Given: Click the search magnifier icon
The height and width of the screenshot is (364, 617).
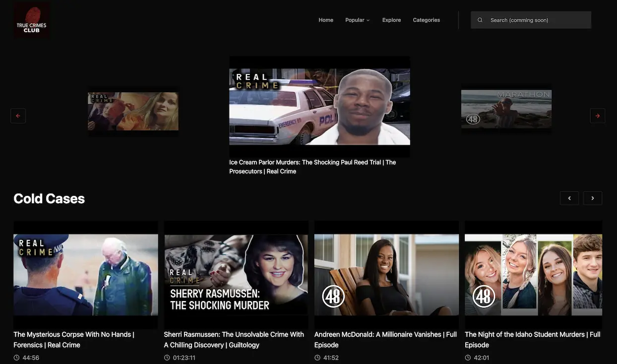Looking at the screenshot, I should point(480,20).
